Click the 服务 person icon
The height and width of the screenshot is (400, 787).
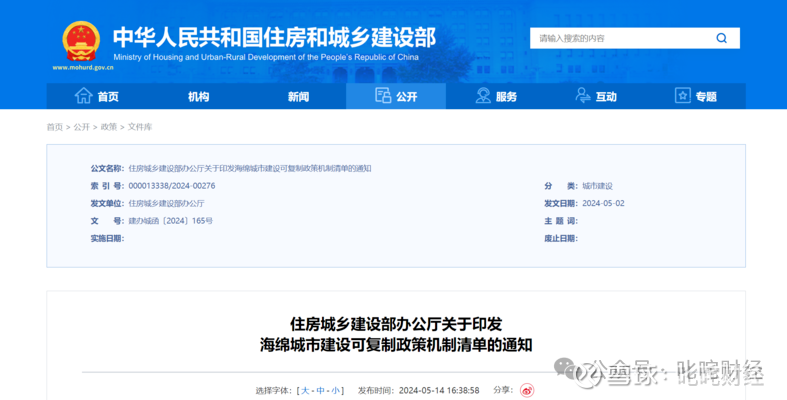click(483, 95)
